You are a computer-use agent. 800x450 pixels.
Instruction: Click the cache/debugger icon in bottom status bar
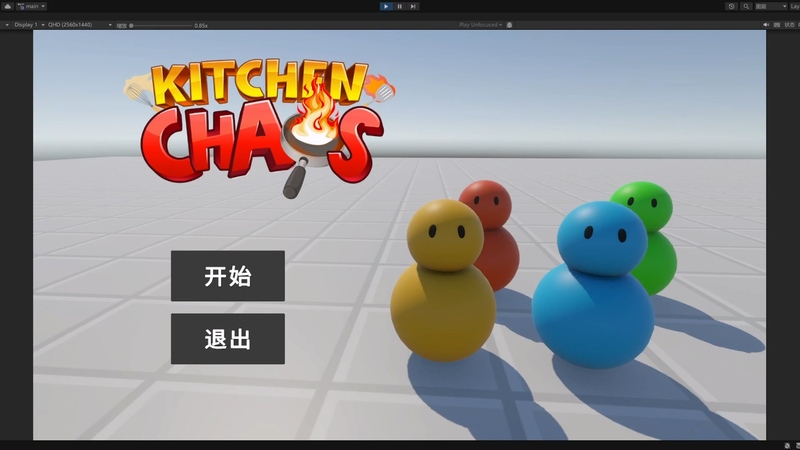point(787,445)
